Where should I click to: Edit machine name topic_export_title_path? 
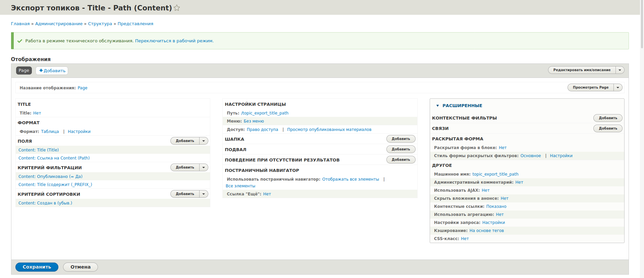click(x=495, y=174)
